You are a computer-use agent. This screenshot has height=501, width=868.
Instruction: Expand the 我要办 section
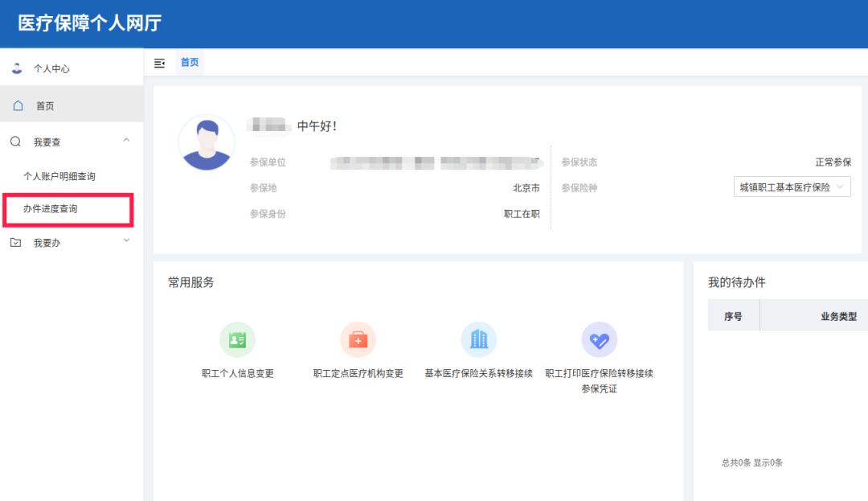point(125,242)
